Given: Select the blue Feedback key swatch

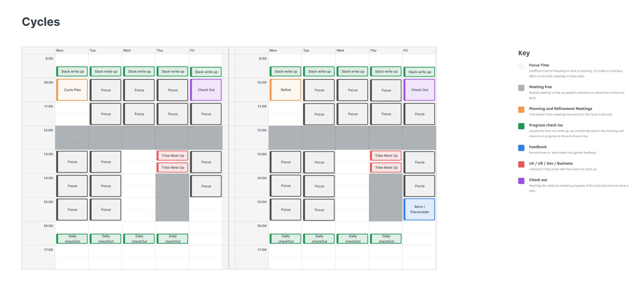Looking at the screenshot, I should [521, 148].
